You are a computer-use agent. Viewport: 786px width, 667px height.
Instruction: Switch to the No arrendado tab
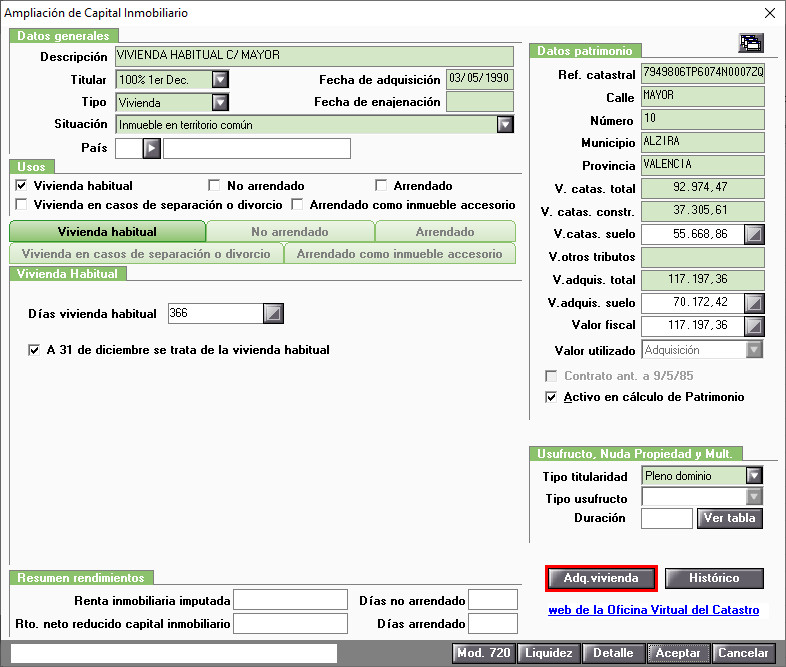coord(290,232)
